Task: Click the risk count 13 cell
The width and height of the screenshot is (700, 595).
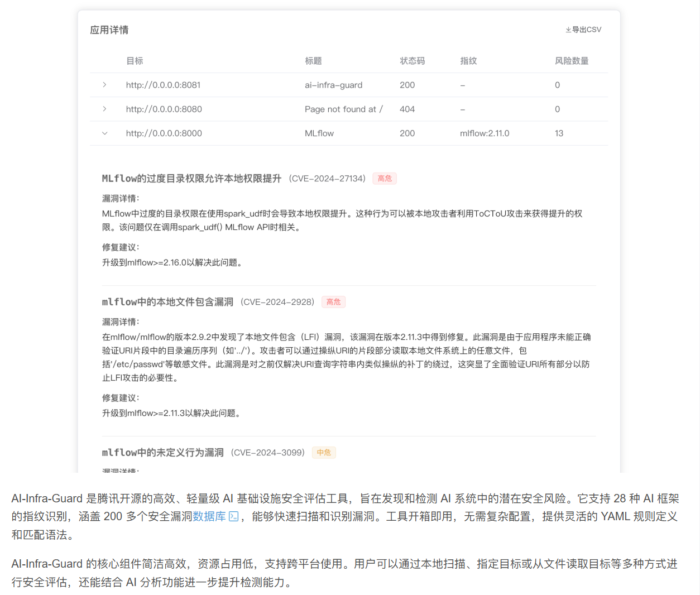Action: (x=559, y=133)
